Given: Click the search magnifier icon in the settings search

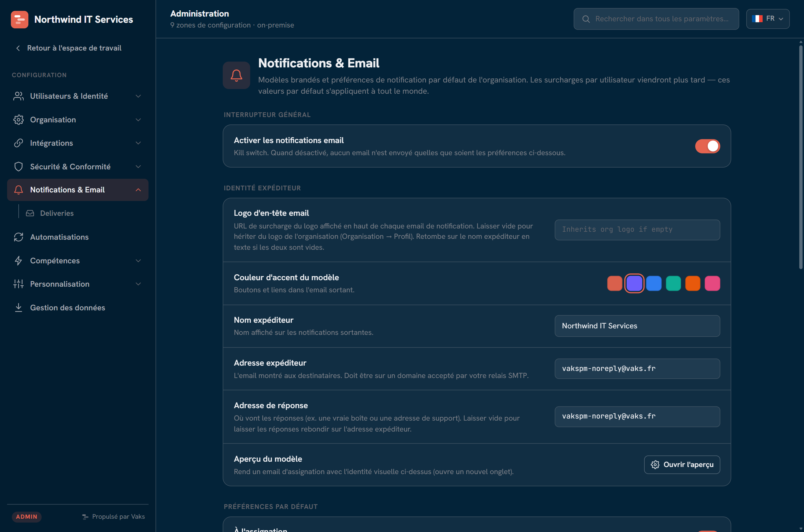Looking at the screenshot, I should coord(586,19).
